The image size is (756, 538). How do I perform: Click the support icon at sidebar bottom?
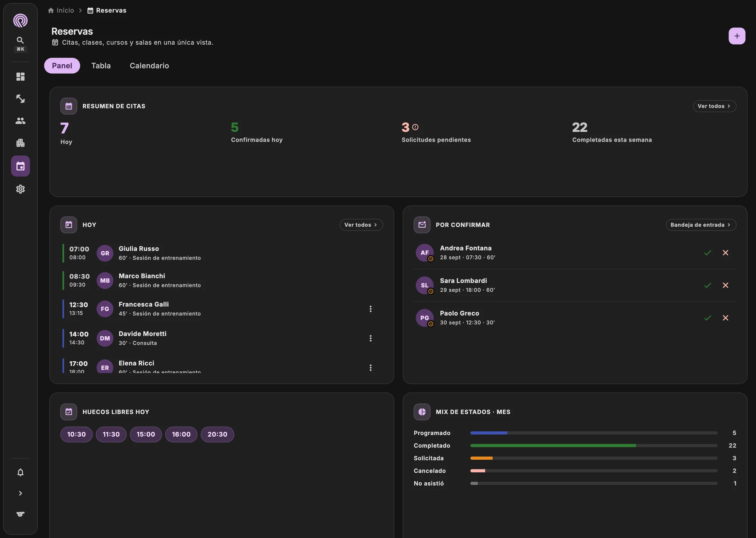click(20, 514)
